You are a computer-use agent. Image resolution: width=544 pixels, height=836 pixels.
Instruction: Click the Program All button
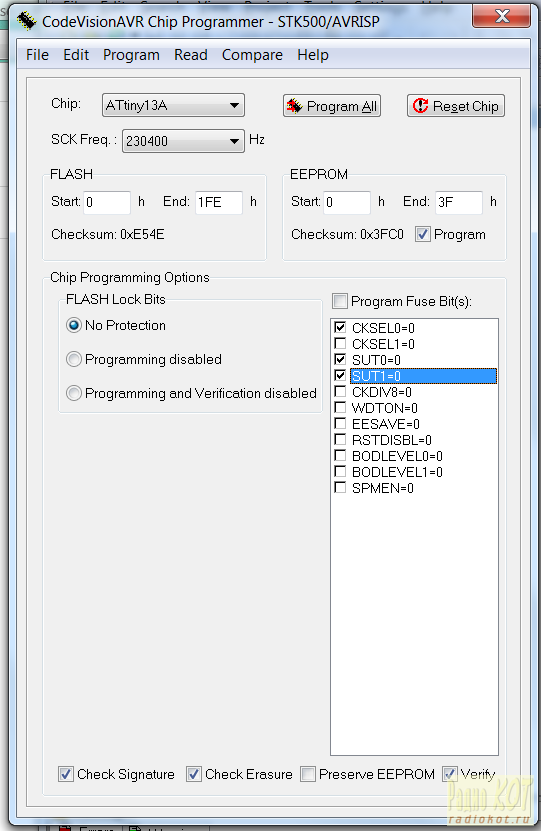(x=332, y=106)
